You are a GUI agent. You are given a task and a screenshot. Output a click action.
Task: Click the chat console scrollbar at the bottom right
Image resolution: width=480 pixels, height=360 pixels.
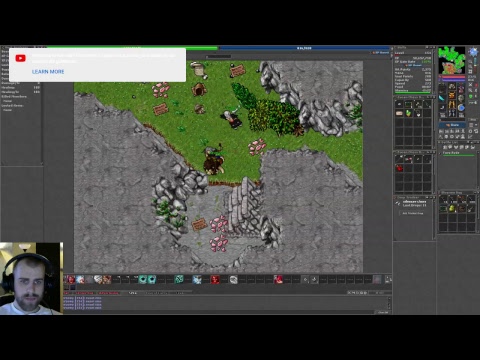click(389, 303)
